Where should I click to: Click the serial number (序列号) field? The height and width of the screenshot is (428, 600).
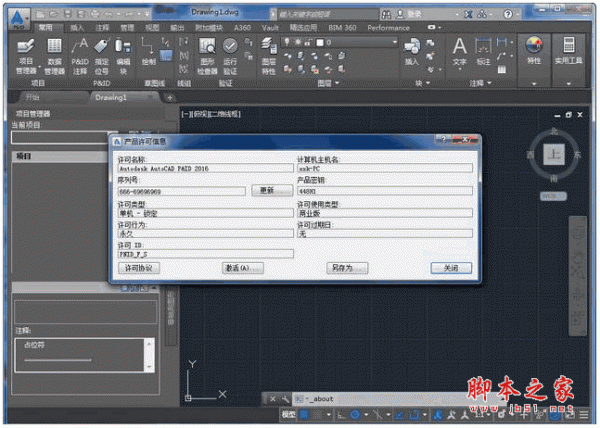(x=182, y=191)
